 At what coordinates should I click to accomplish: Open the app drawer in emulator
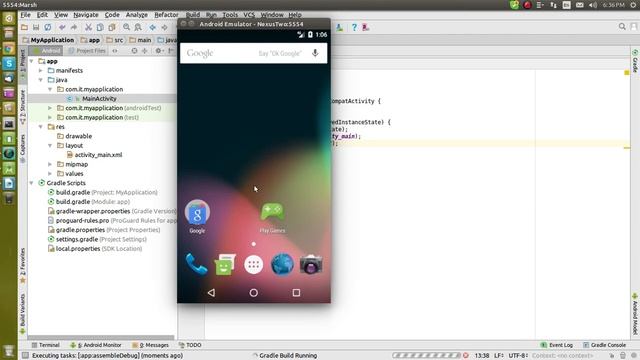253,264
